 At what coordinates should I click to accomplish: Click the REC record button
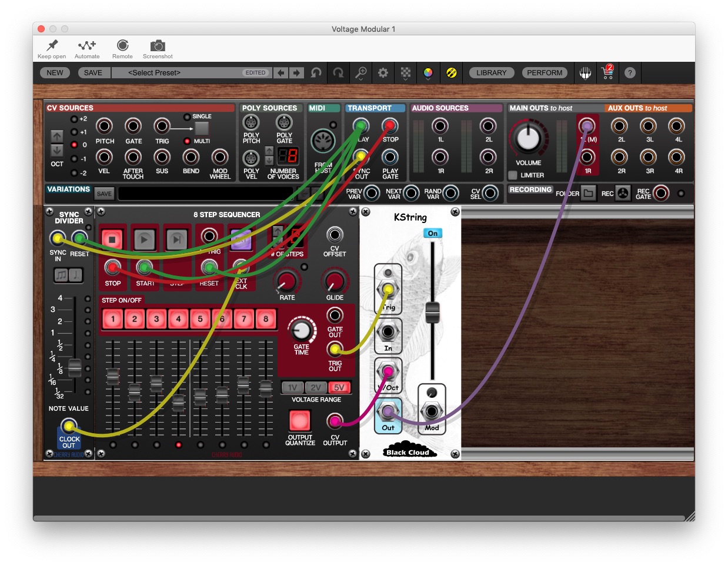623,193
